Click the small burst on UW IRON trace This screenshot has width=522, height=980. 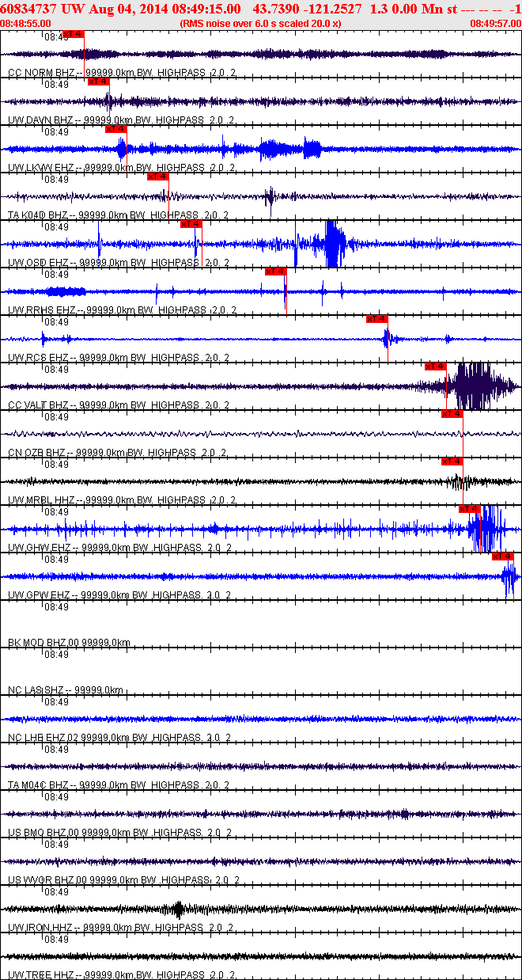[x=178, y=909]
